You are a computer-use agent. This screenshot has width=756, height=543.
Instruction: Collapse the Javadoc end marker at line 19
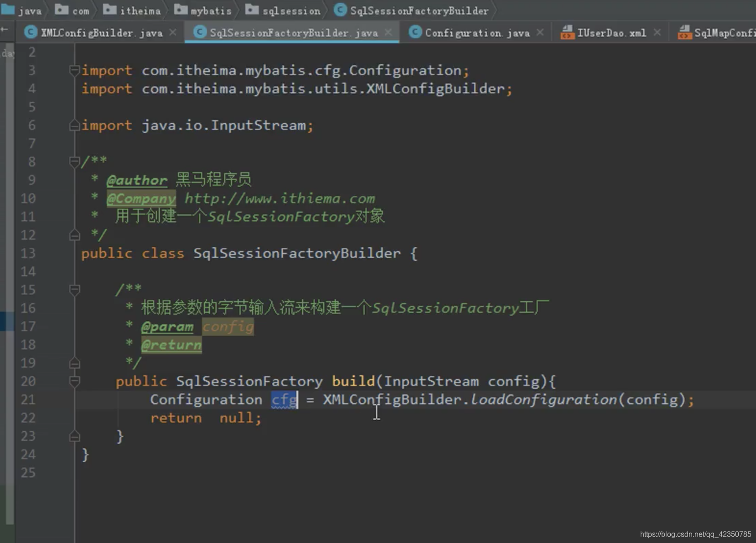pos(75,363)
